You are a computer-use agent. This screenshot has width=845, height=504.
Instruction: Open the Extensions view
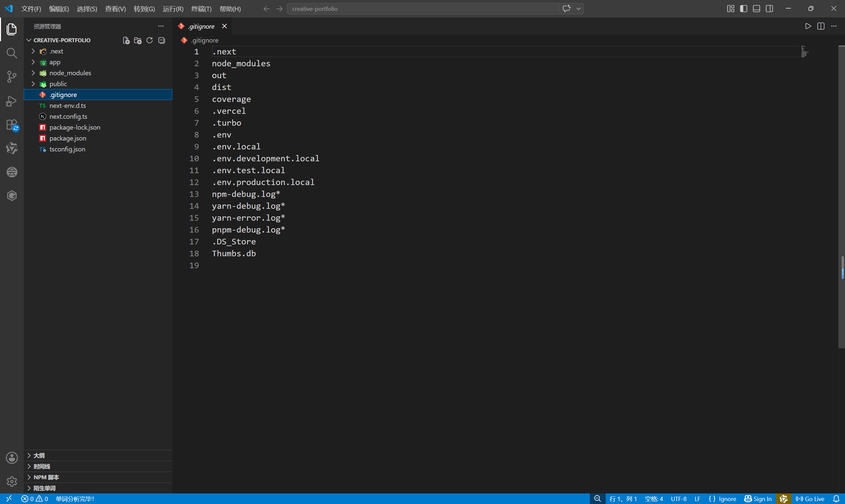(12, 125)
